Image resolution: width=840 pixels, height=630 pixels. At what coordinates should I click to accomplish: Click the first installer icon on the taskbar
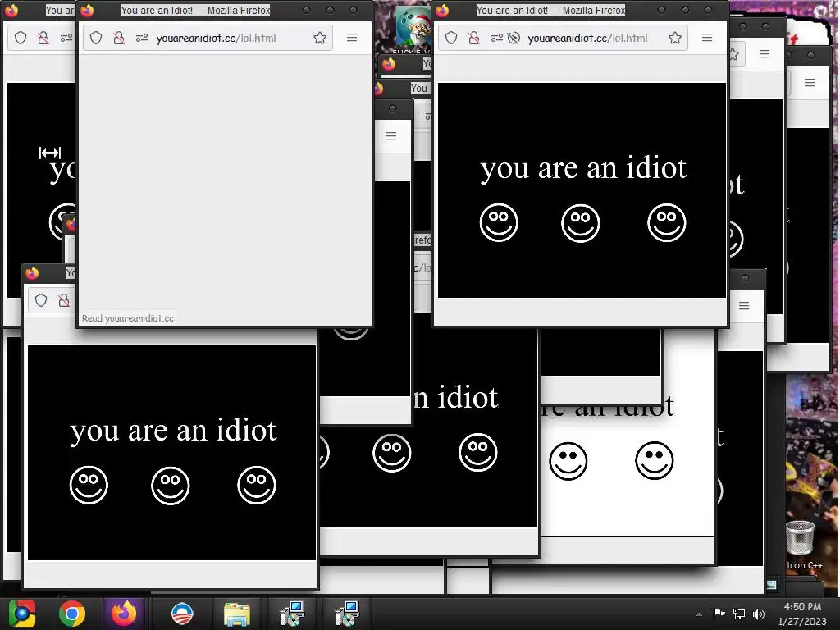tap(292, 614)
